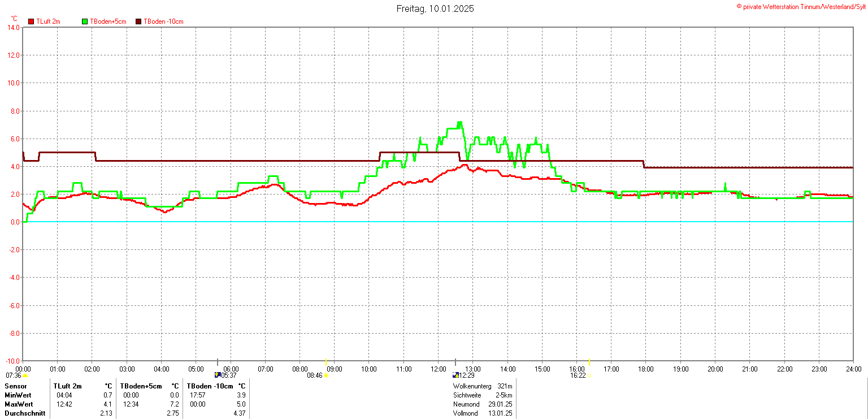Click the Wolkenunterg 321m value

pyautogui.click(x=505, y=386)
